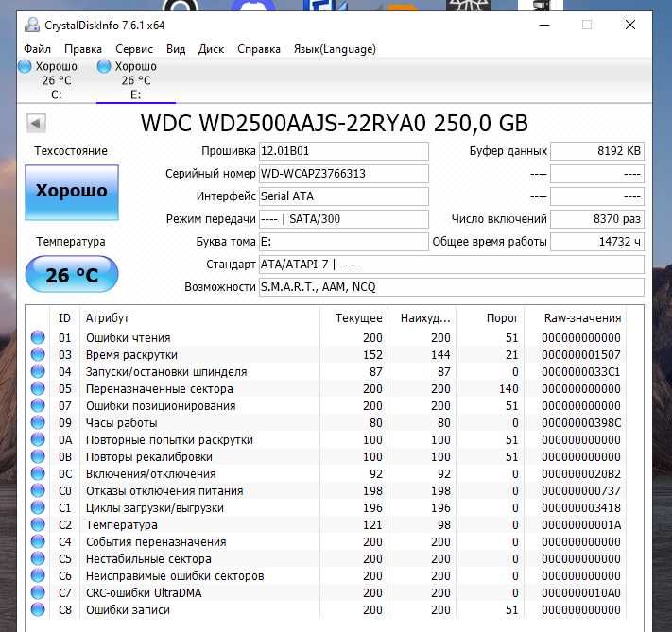Click the Raw-значения column header

(x=576, y=318)
